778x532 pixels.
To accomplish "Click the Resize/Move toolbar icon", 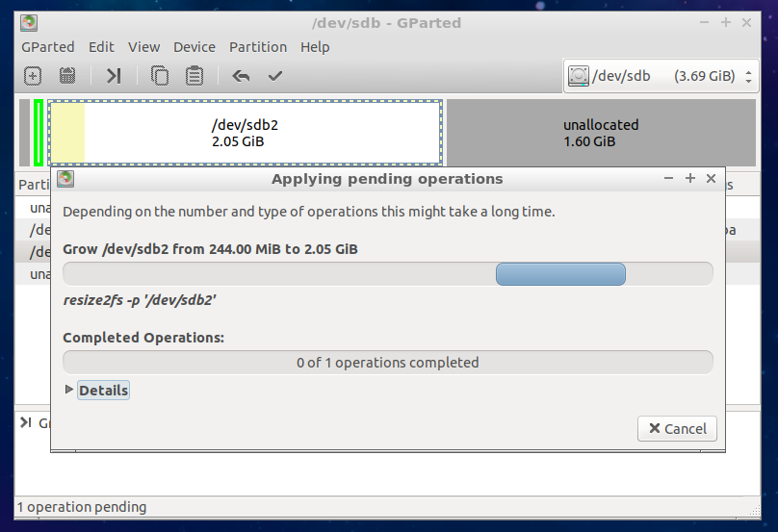I will (x=114, y=76).
